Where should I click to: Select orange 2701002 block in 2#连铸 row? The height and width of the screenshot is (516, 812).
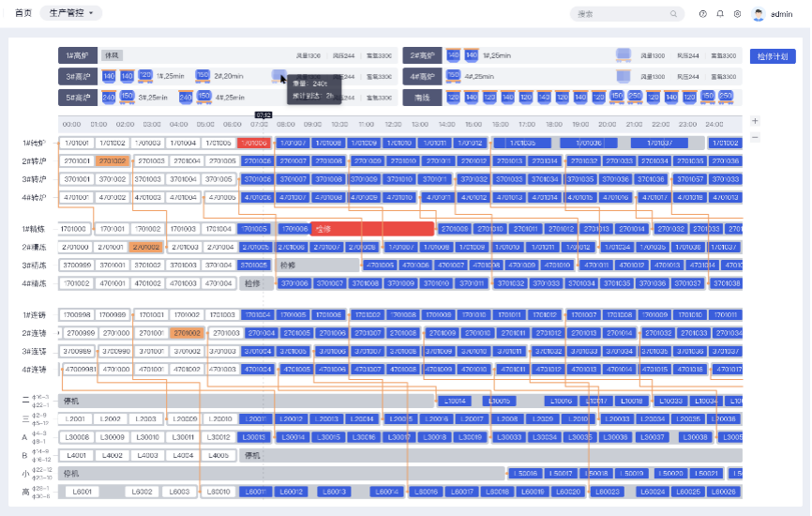[187, 333]
